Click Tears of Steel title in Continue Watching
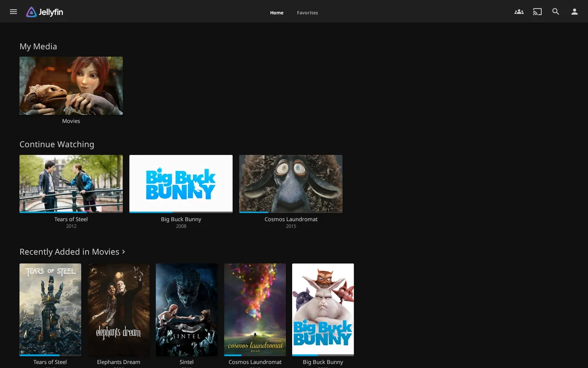 click(x=71, y=219)
